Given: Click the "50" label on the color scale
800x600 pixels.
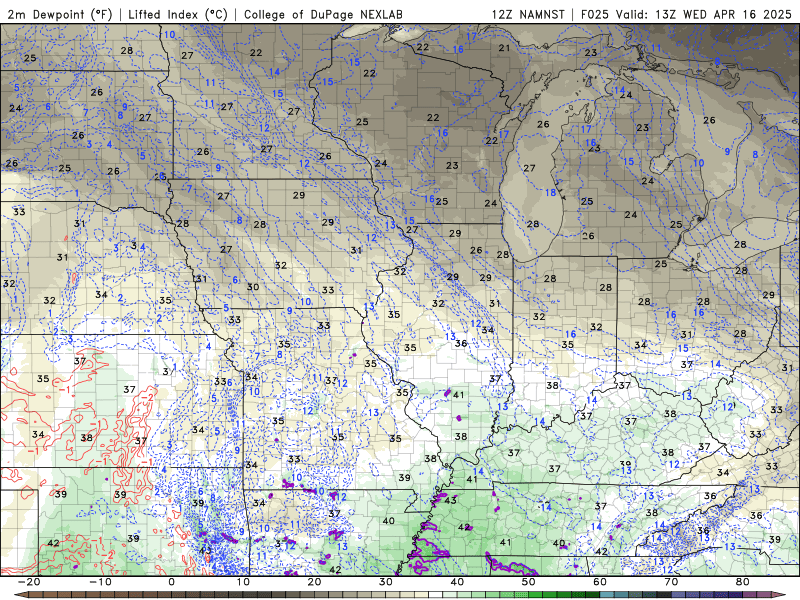Looking at the screenshot, I should (529, 582).
